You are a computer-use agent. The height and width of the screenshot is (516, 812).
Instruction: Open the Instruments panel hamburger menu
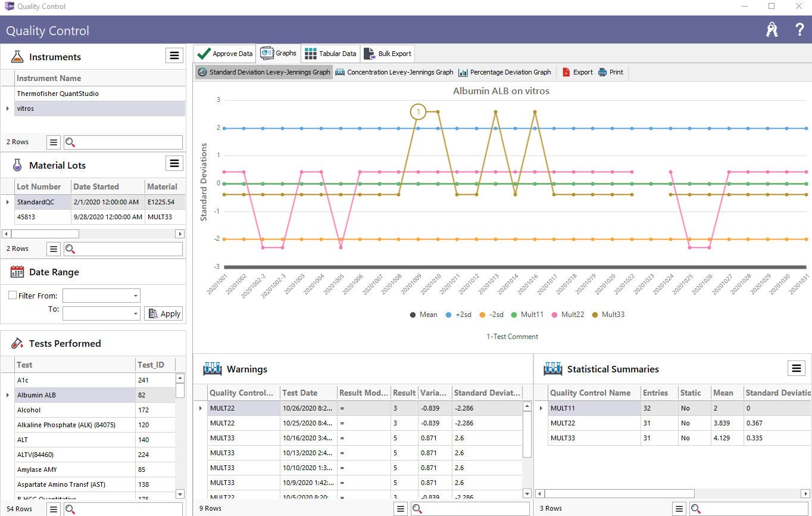(x=174, y=55)
